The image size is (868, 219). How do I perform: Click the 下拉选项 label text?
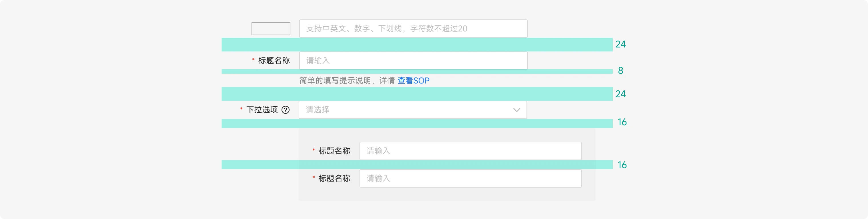[x=262, y=110]
